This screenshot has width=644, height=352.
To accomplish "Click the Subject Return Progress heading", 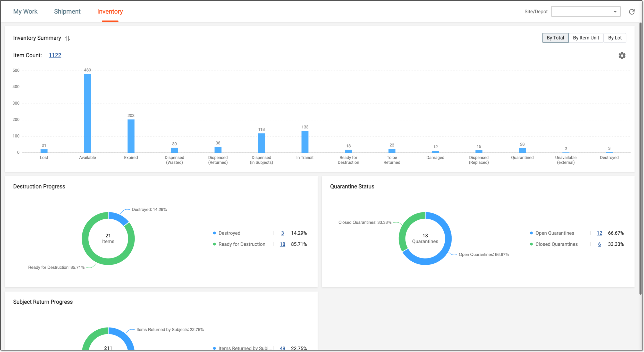I will pyautogui.click(x=43, y=302).
